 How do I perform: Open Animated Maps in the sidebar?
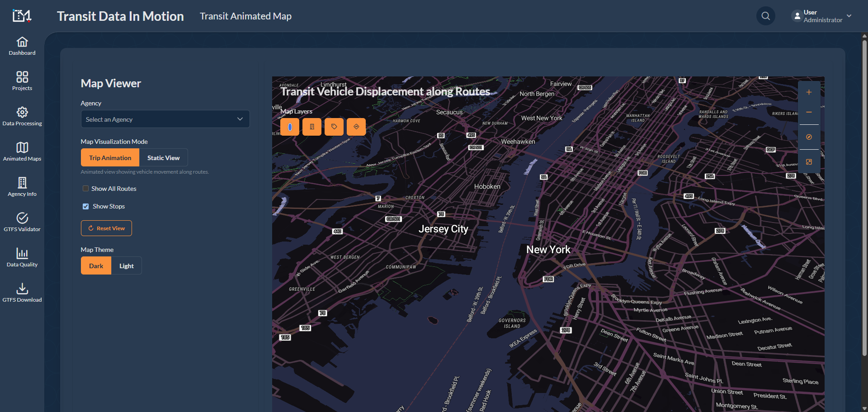(22, 151)
